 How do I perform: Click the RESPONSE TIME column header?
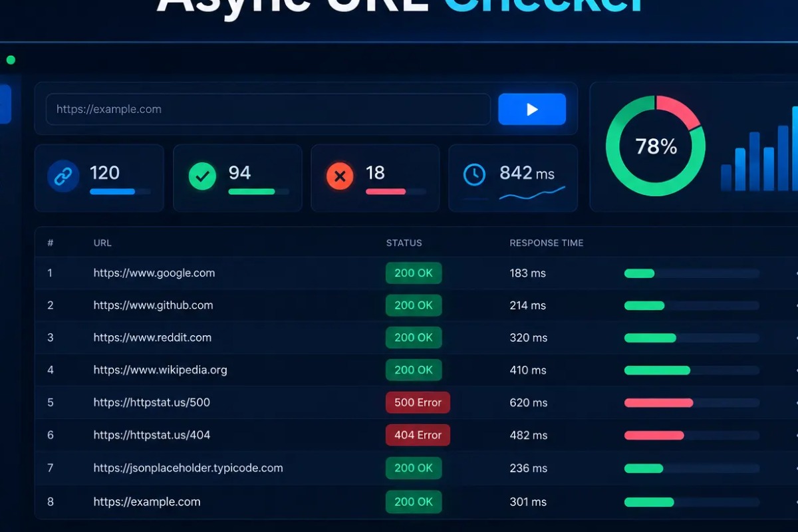[547, 243]
